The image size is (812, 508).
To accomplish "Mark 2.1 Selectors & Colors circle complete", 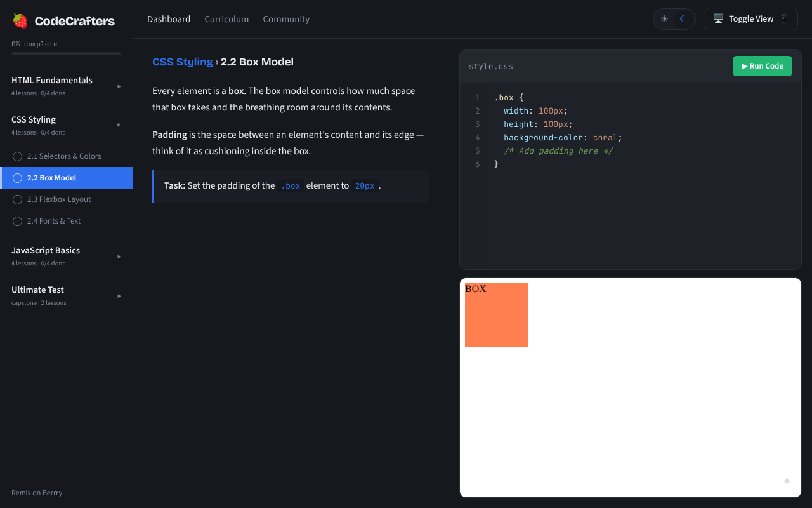I will point(17,156).
